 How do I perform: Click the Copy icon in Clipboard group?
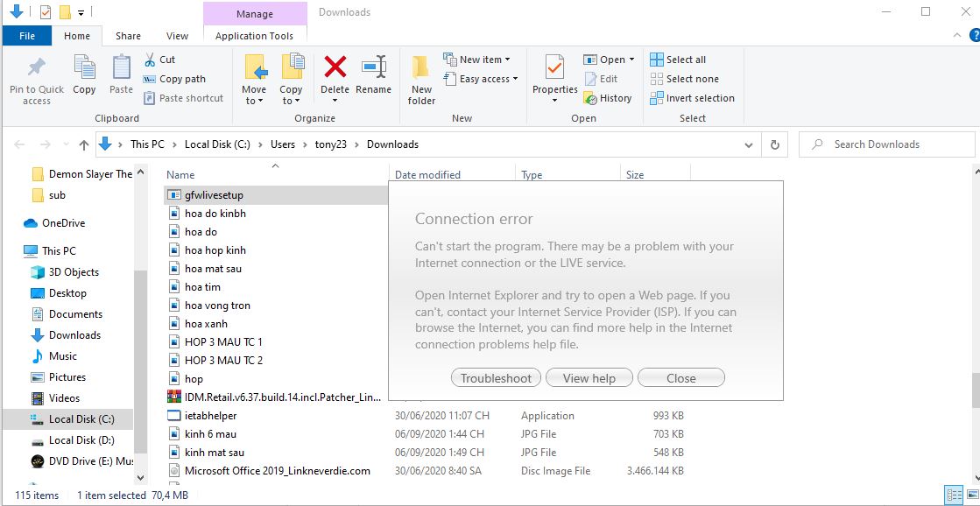(x=84, y=68)
